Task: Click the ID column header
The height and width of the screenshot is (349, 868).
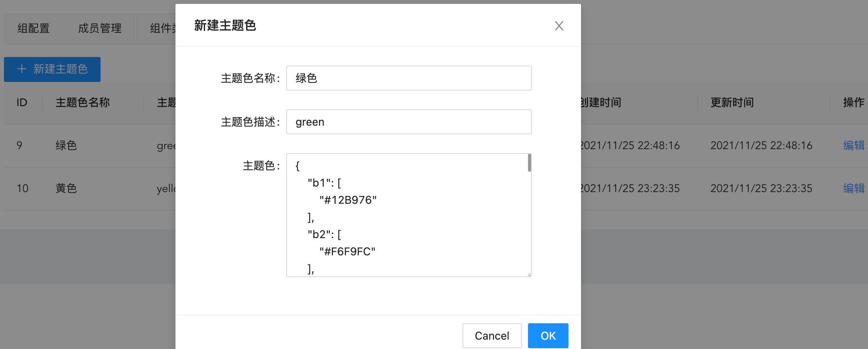Action: pos(22,103)
